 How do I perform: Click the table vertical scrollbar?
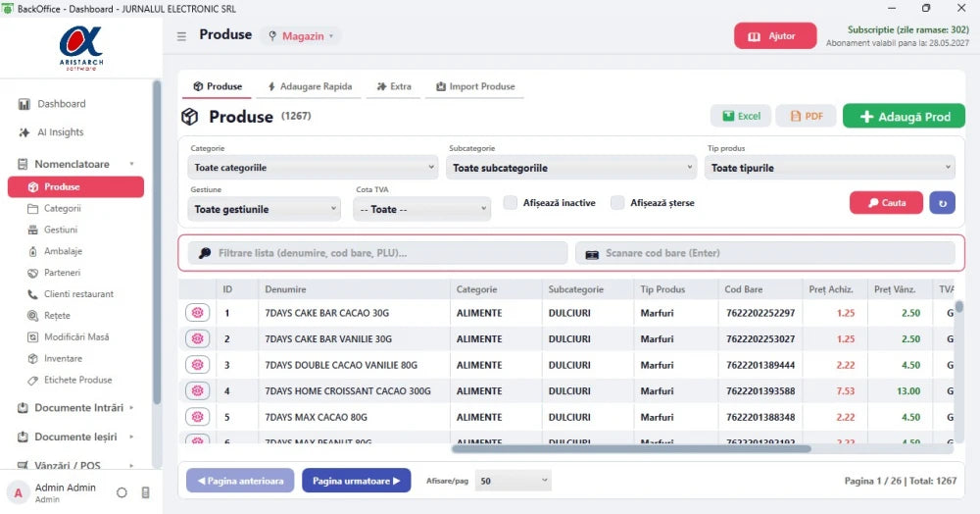[x=958, y=307]
